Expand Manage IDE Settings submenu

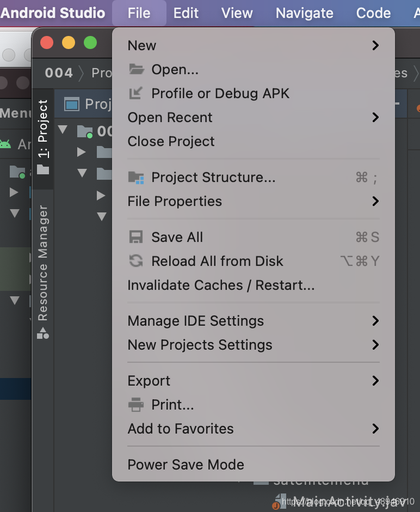coord(254,321)
